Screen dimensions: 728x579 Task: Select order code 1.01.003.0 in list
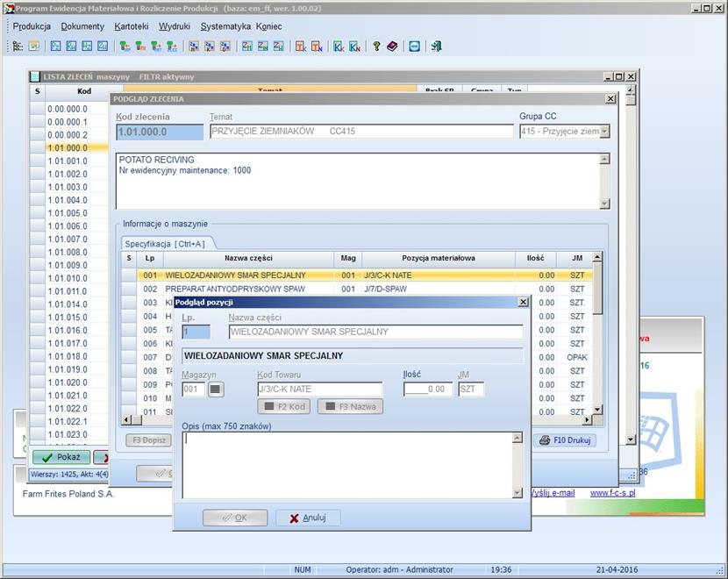[x=68, y=187]
